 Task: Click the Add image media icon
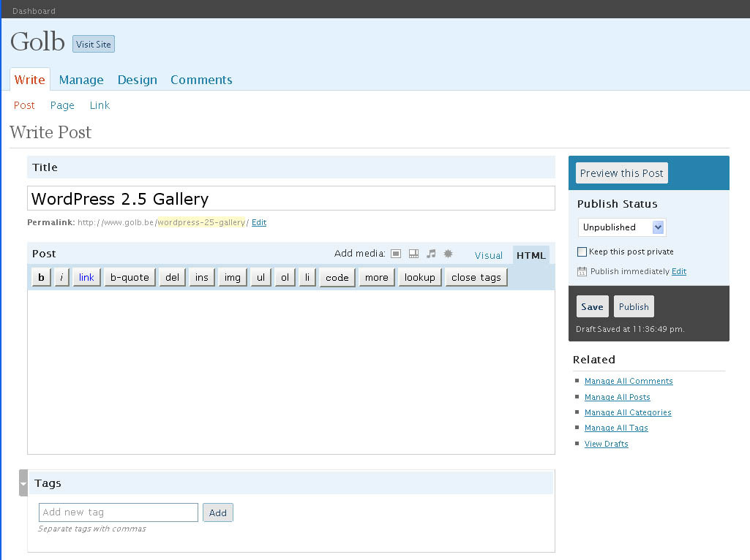[396, 254]
